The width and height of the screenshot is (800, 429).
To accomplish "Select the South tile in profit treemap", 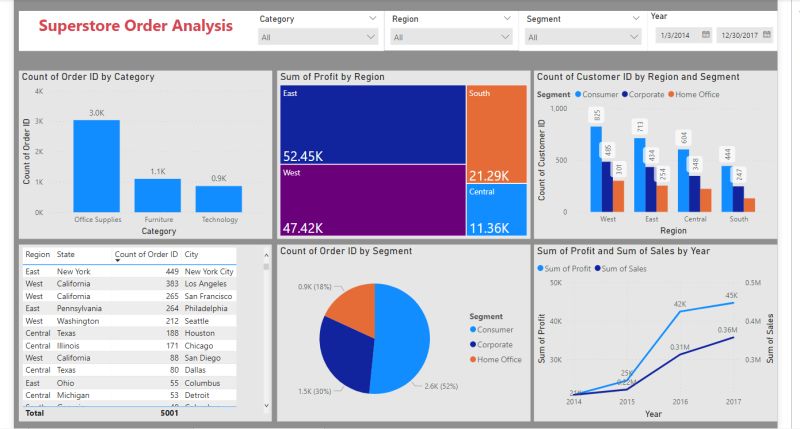I will 497,134.
